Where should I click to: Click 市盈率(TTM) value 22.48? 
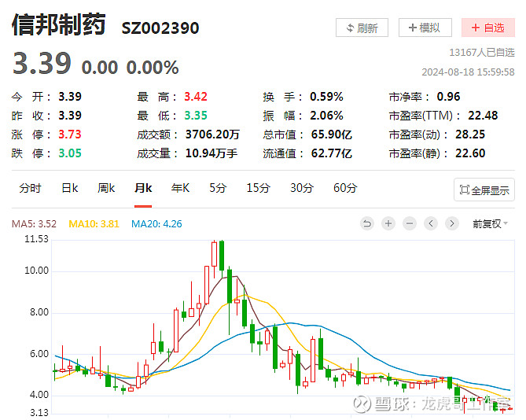pos(483,116)
